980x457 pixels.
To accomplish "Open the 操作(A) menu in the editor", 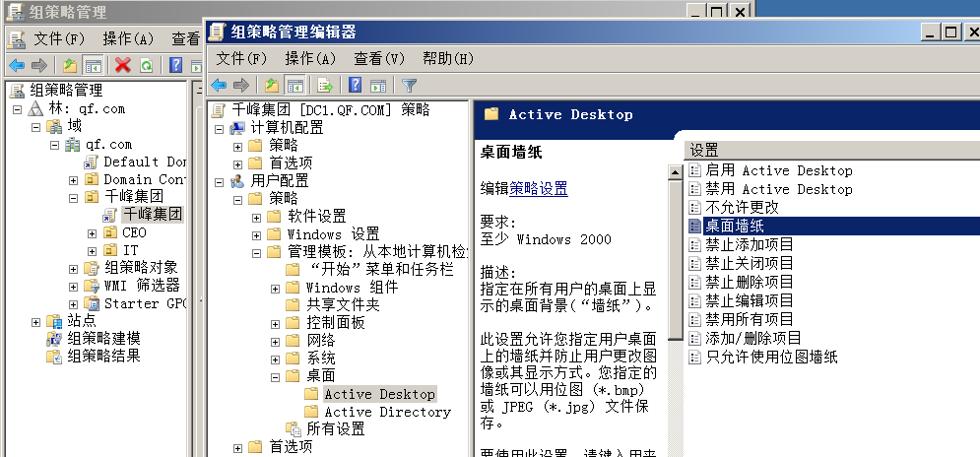I will 310,59.
